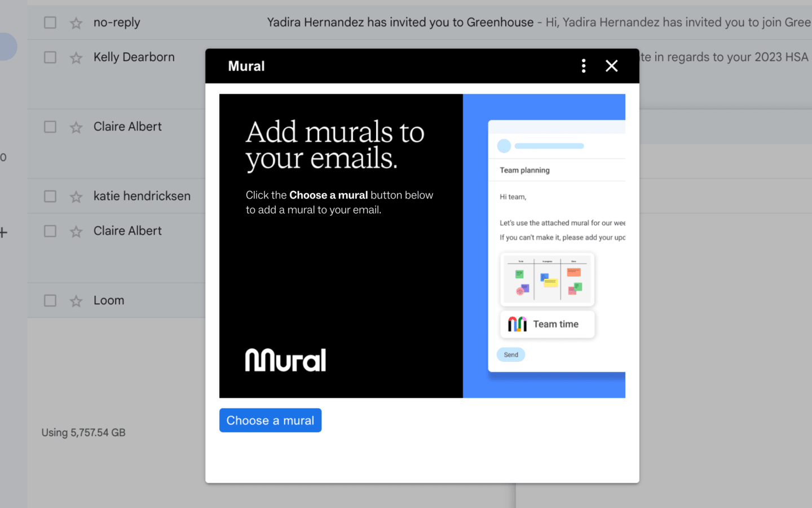Click the Using 5,757.54 GB storage text
The width and height of the screenshot is (812, 508).
(x=83, y=432)
